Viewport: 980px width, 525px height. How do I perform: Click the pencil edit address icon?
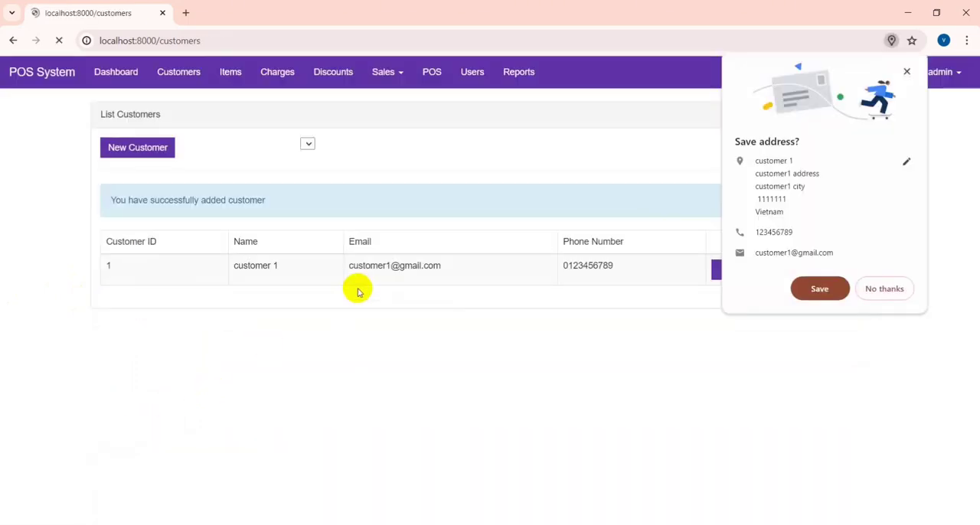coord(906,161)
